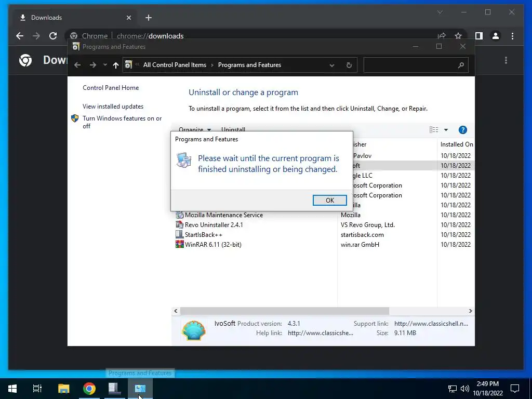Open the notification center icon
The image size is (532, 399).
(515, 389)
